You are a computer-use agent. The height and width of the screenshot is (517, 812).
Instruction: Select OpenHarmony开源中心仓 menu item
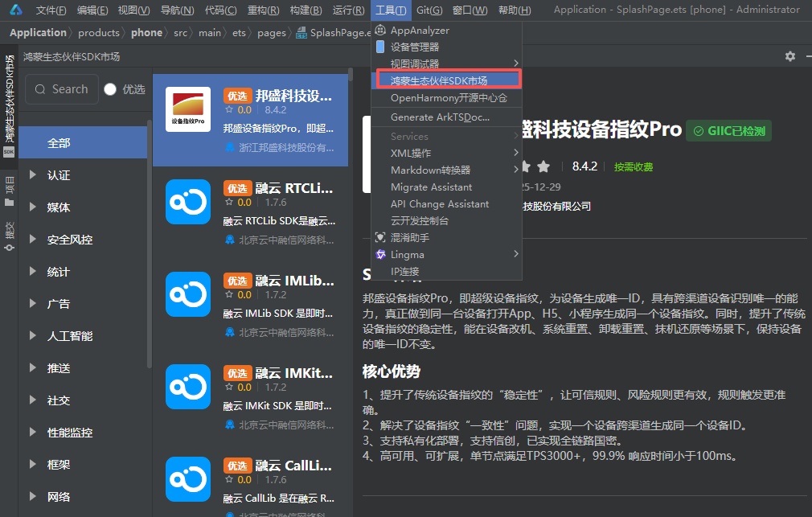[446, 98]
